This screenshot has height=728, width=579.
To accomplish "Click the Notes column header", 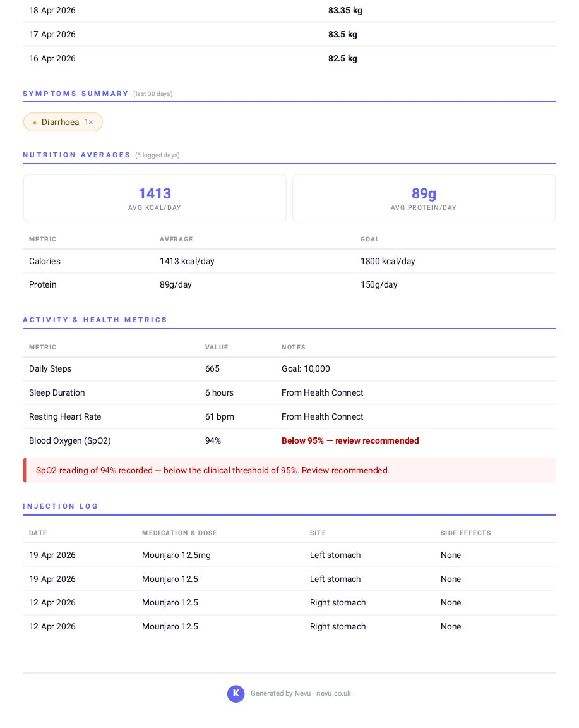I will 294,348.
